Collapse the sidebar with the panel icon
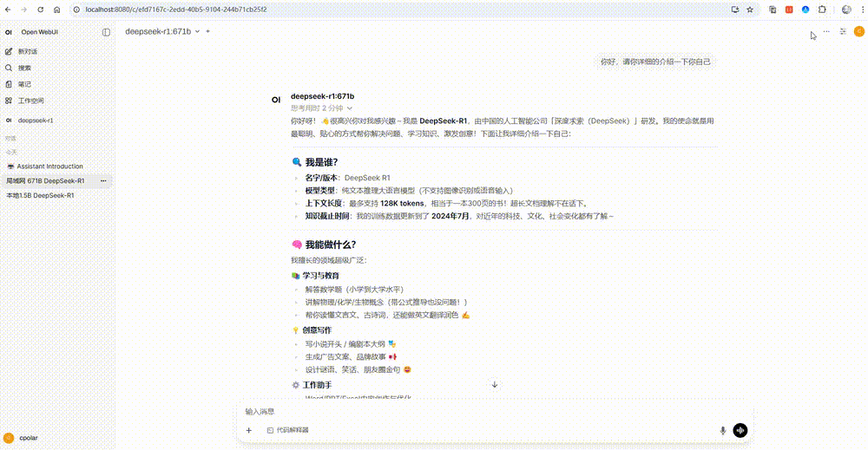 [x=106, y=32]
